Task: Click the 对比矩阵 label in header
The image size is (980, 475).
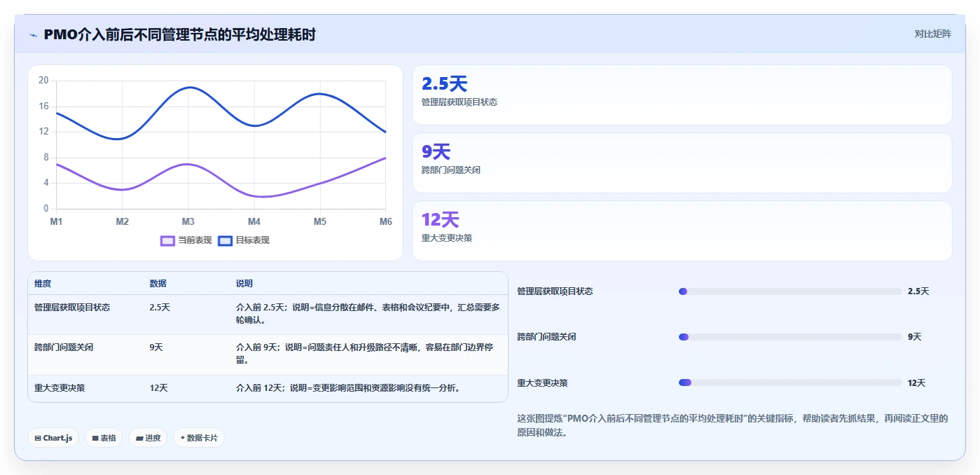Action: [932, 34]
